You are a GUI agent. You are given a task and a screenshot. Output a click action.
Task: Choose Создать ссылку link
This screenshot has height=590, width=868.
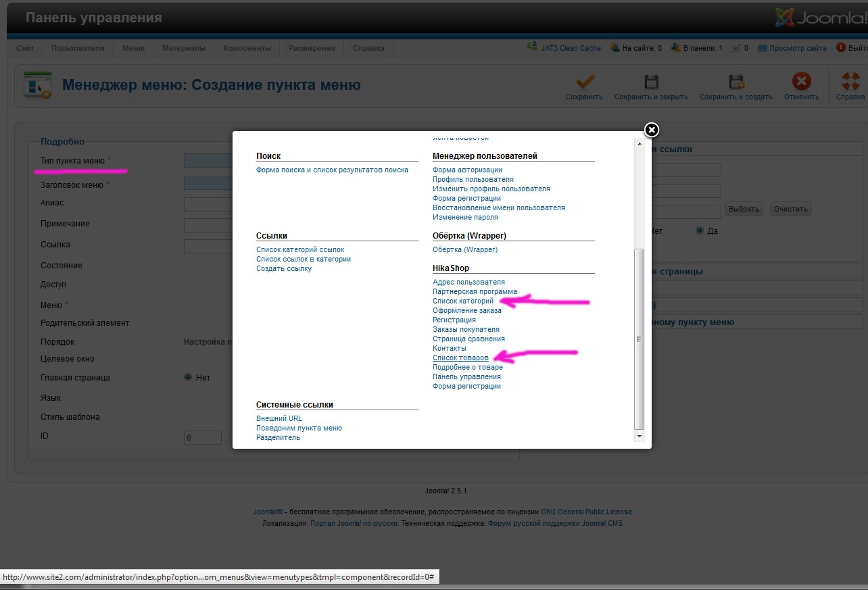[x=284, y=268]
